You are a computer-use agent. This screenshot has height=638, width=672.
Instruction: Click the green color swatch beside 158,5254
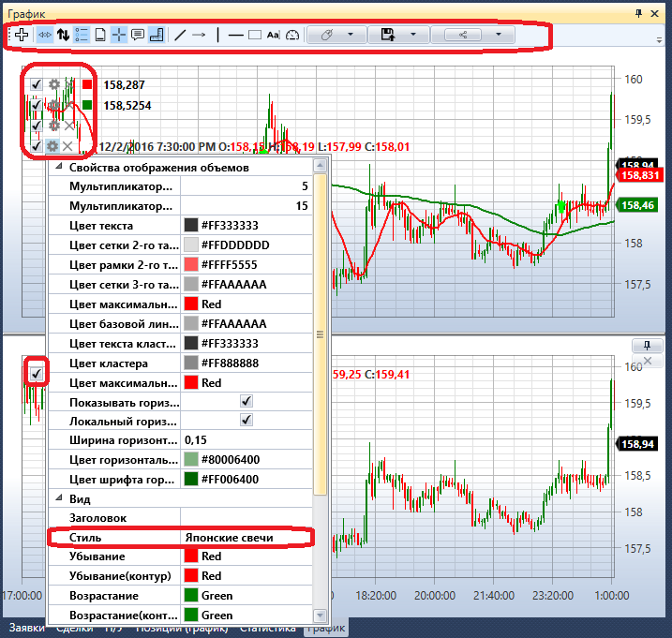pyautogui.click(x=87, y=105)
